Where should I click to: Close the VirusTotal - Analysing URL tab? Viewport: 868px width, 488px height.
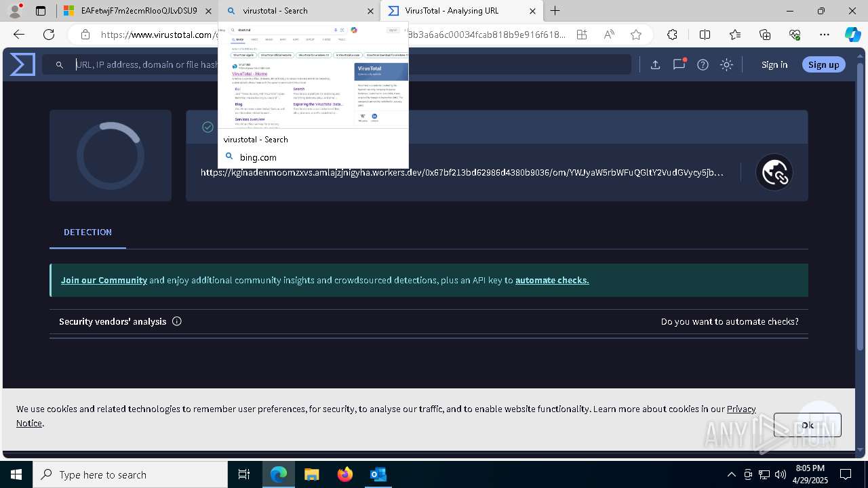pos(532,11)
